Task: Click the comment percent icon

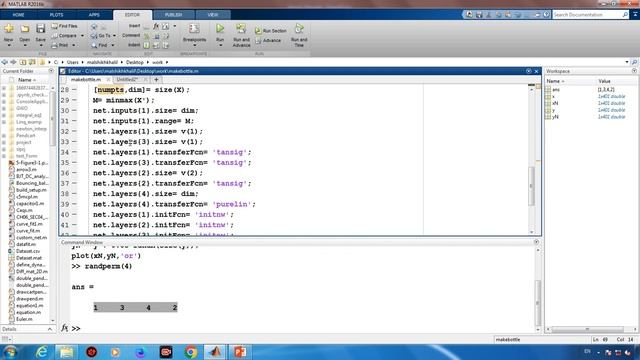Action: click(x=147, y=36)
